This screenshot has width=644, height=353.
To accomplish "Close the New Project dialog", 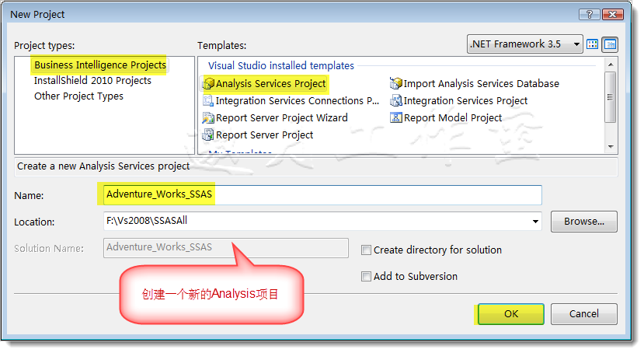I will click(x=613, y=14).
